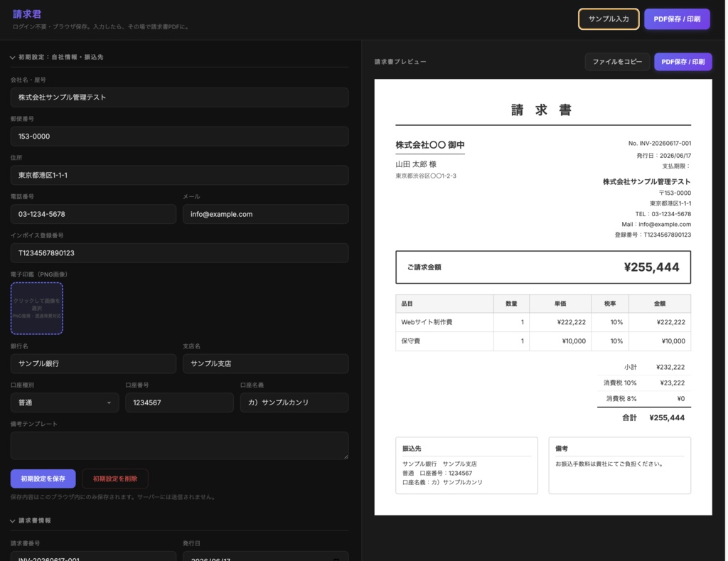This screenshot has width=728, height=561.
Task: Click the 電話番号 input field
Action: pyautogui.click(x=93, y=214)
